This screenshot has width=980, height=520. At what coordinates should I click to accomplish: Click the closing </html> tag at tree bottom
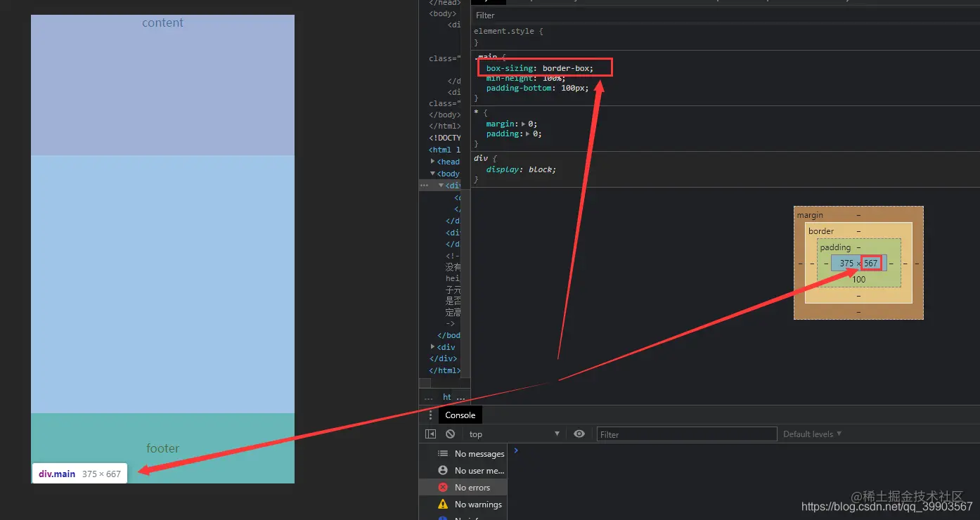pos(444,371)
